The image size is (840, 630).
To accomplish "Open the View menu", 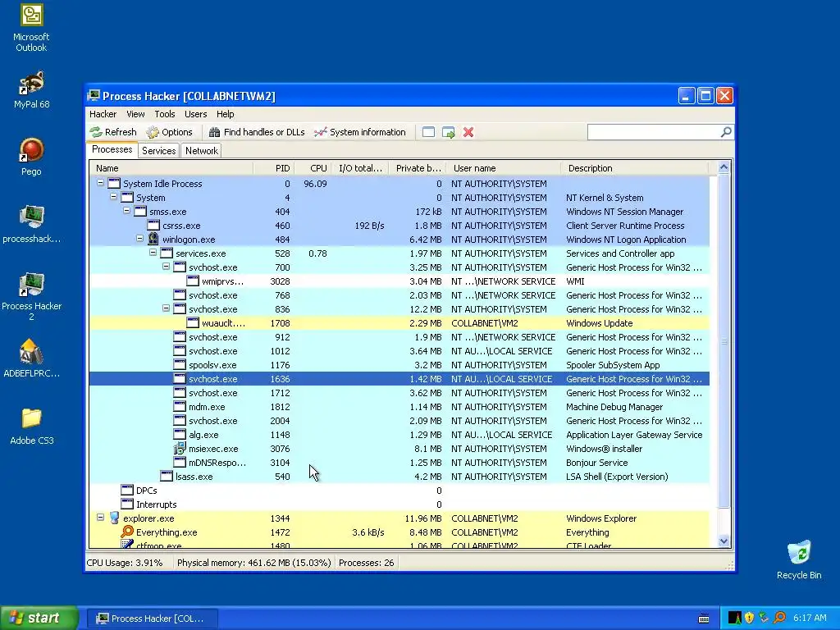I will [135, 114].
